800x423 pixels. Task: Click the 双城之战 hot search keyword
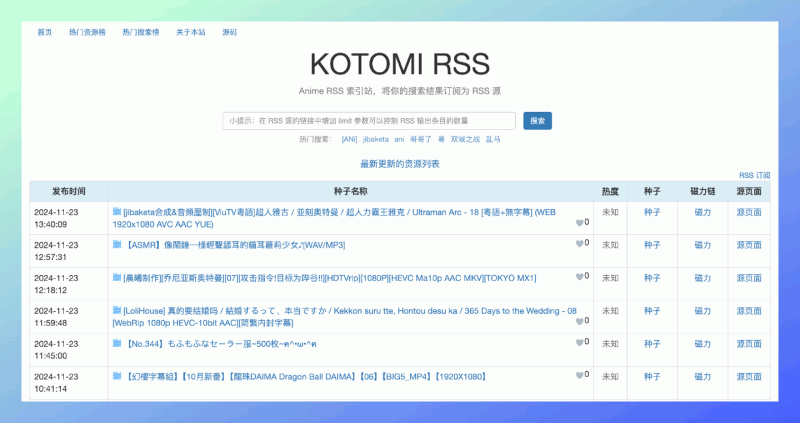(465, 139)
